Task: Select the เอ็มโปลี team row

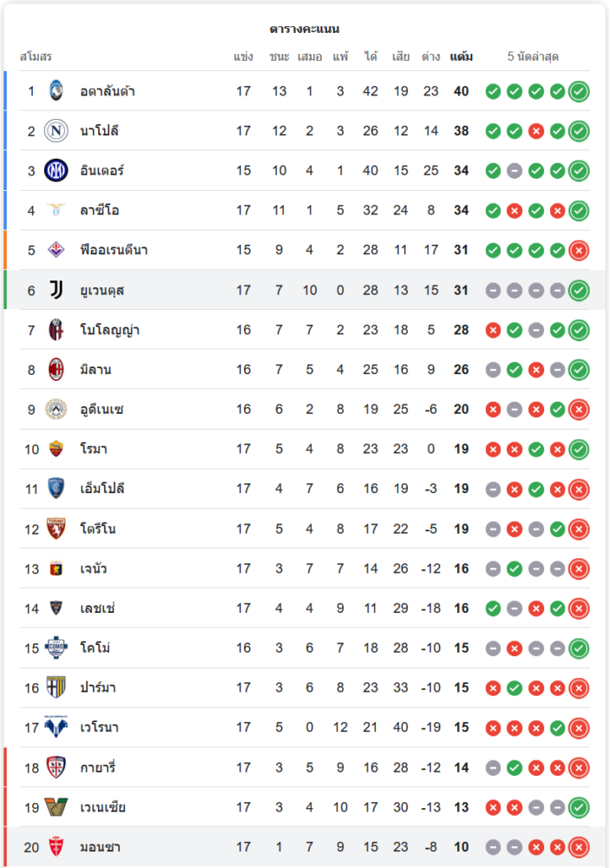Action: pyautogui.click(x=304, y=489)
